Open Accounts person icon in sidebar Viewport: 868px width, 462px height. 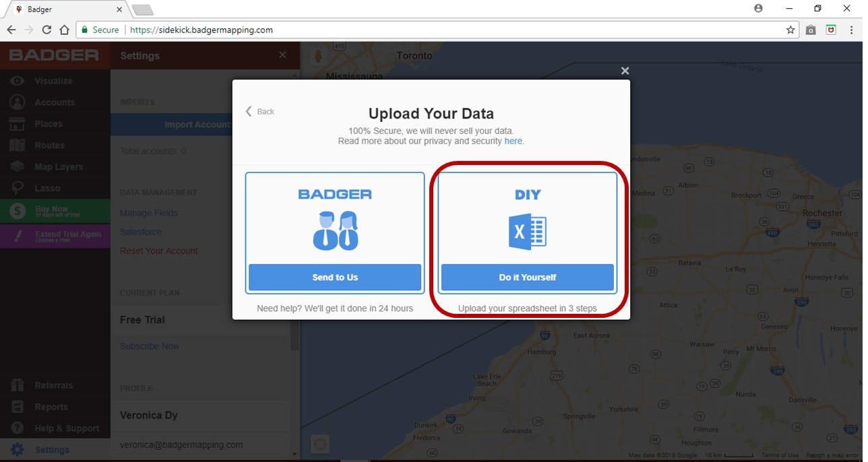coord(17,102)
